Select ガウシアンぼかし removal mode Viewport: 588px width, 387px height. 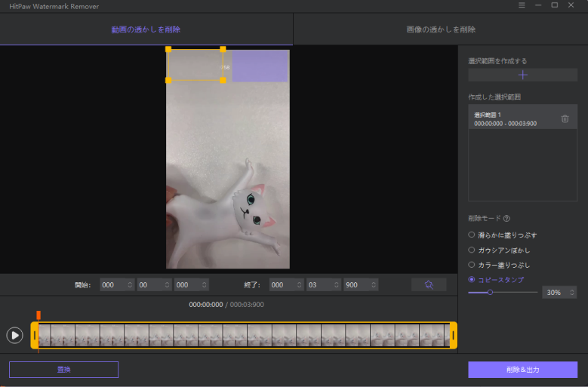[472, 250]
